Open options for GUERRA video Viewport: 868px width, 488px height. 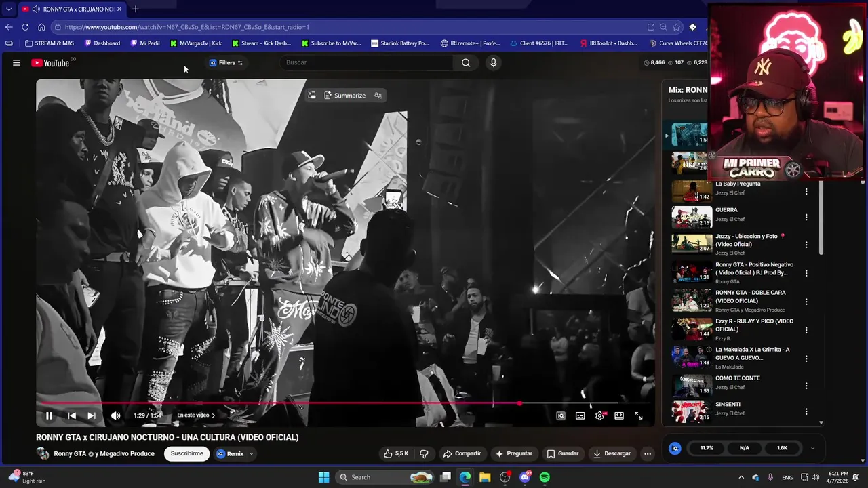[x=806, y=218]
